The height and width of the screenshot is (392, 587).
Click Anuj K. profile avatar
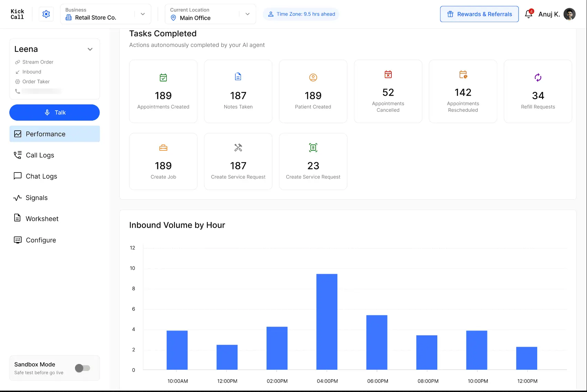click(x=569, y=14)
